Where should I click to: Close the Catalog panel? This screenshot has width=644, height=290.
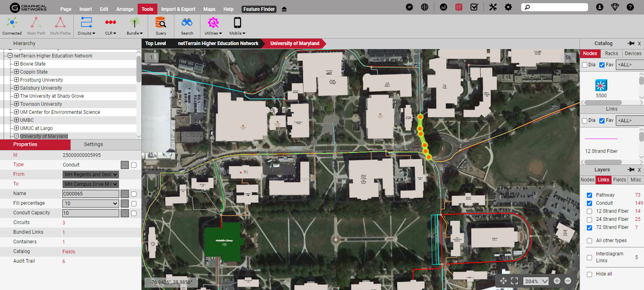coord(639,43)
